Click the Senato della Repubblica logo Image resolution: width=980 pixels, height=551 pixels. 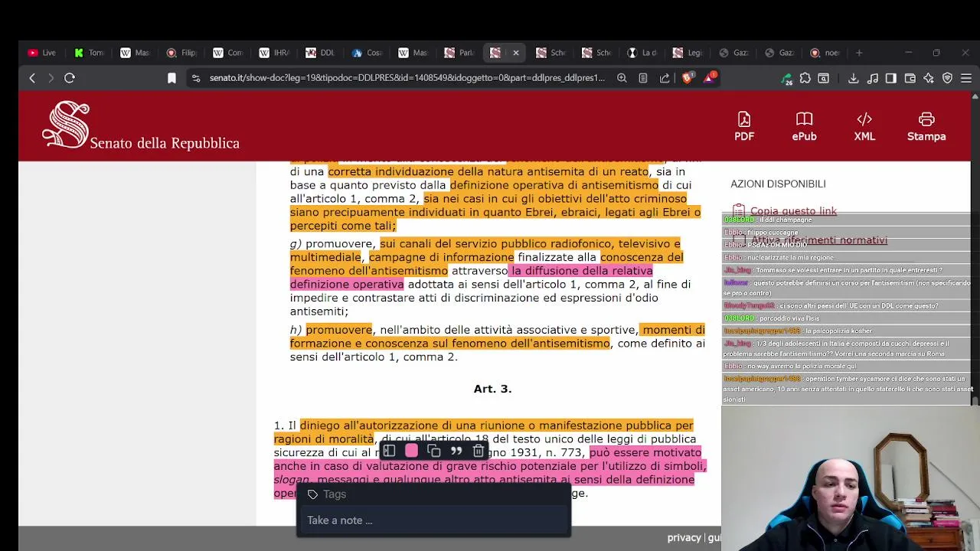[x=141, y=126]
